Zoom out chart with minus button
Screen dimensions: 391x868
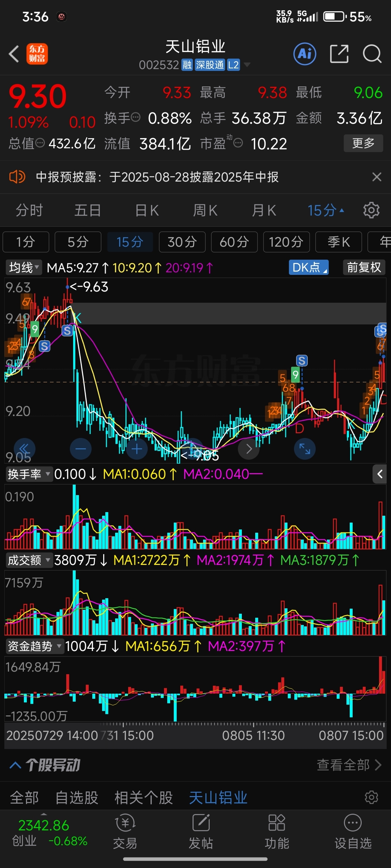tap(81, 449)
